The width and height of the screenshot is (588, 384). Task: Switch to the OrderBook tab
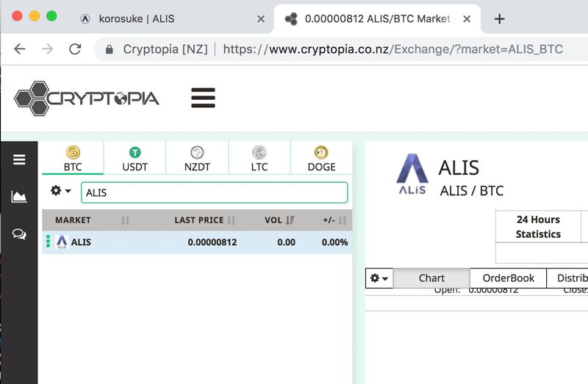508,278
